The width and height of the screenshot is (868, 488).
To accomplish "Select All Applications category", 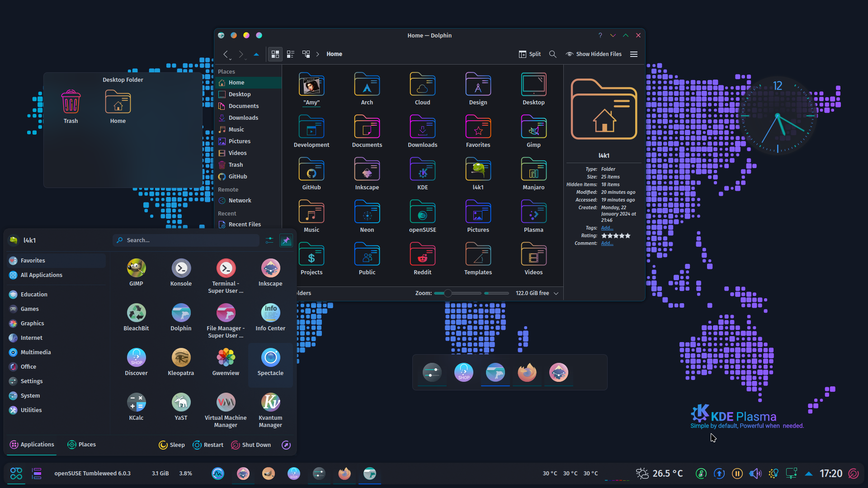I will pyautogui.click(x=57, y=275).
